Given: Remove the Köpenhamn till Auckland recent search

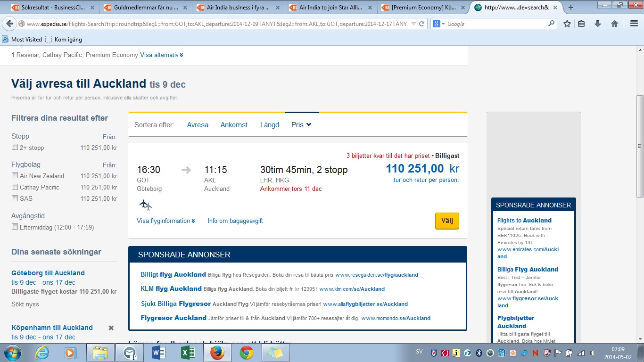Looking at the screenshot, I should tap(111, 328).
